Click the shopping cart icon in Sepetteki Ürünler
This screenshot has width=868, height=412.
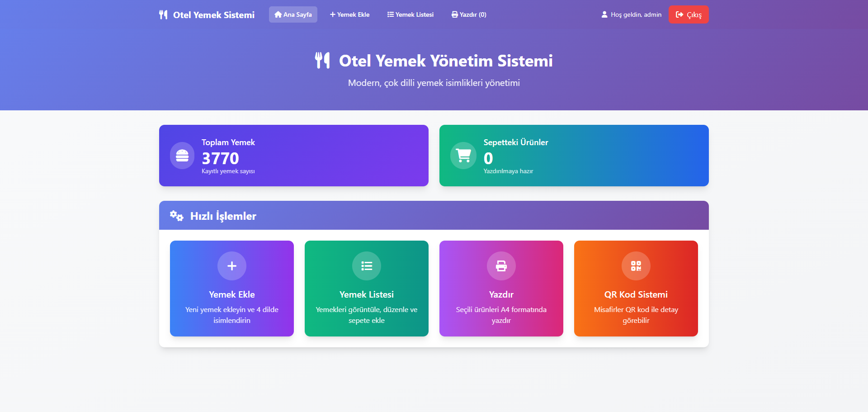pyautogui.click(x=463, y=156)
